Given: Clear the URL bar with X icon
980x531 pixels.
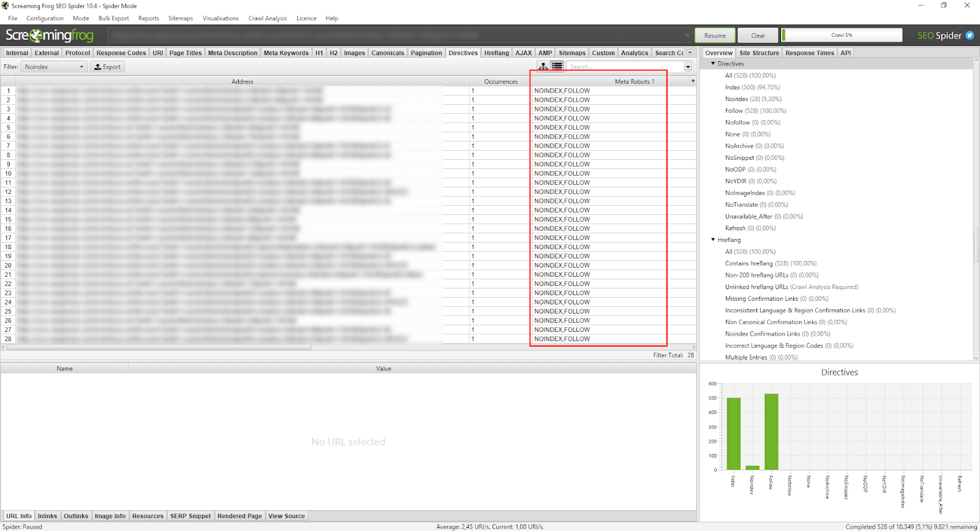Looking at the screenshot, I should pos(687,36).
